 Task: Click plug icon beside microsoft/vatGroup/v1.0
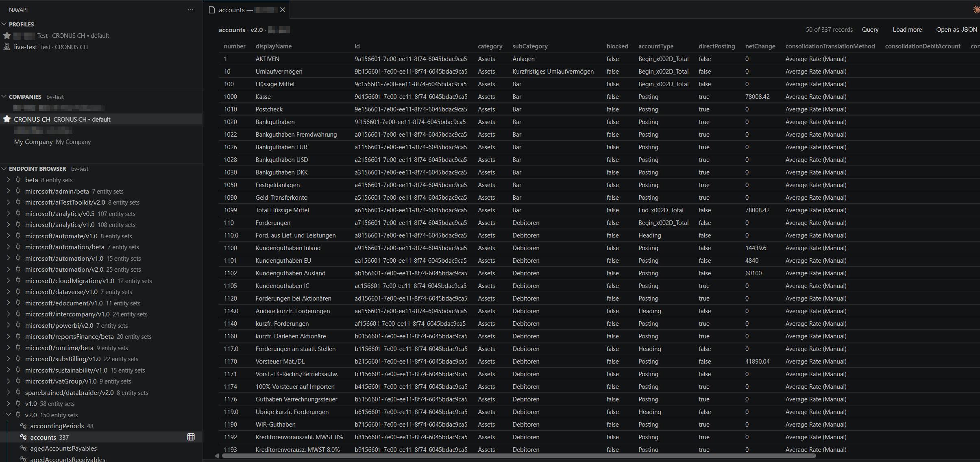(18, 381)
